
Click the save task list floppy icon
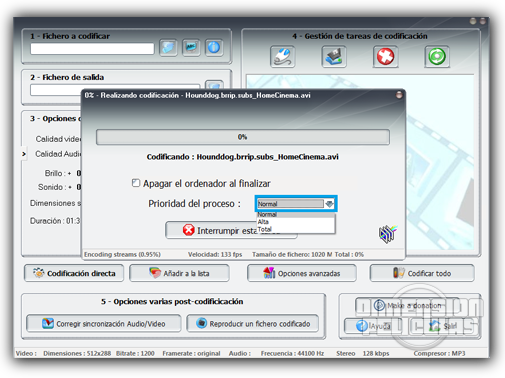click(334, 56)
